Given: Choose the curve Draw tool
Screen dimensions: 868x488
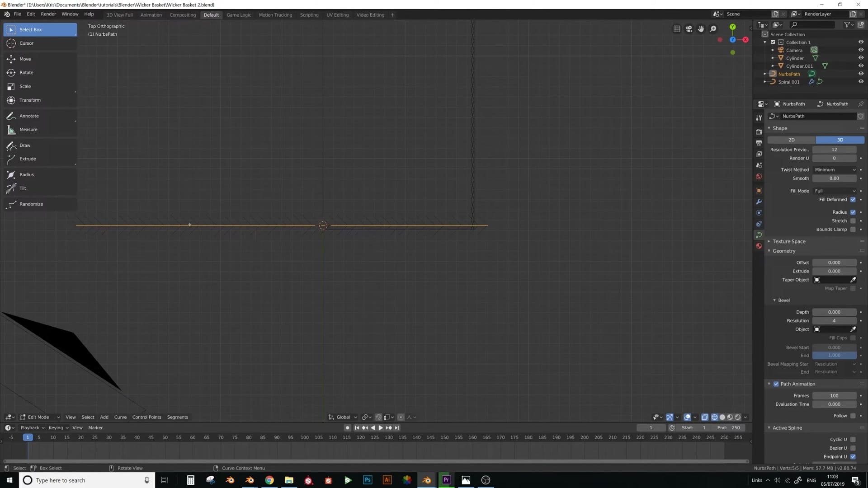Looking at the screenshot, I should click(x=40, y=145).
